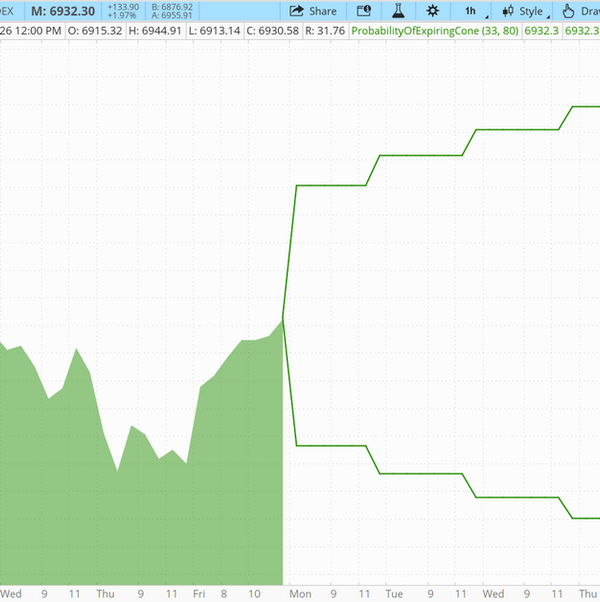Open the 1h timeframe dropdown
The image size is (600, 602).
click(471, 11)
